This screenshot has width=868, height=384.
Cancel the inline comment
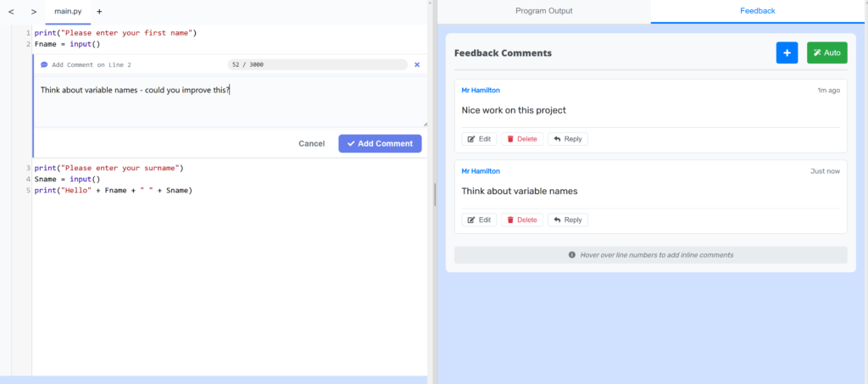pyautogui.click(x=311, y=143)
